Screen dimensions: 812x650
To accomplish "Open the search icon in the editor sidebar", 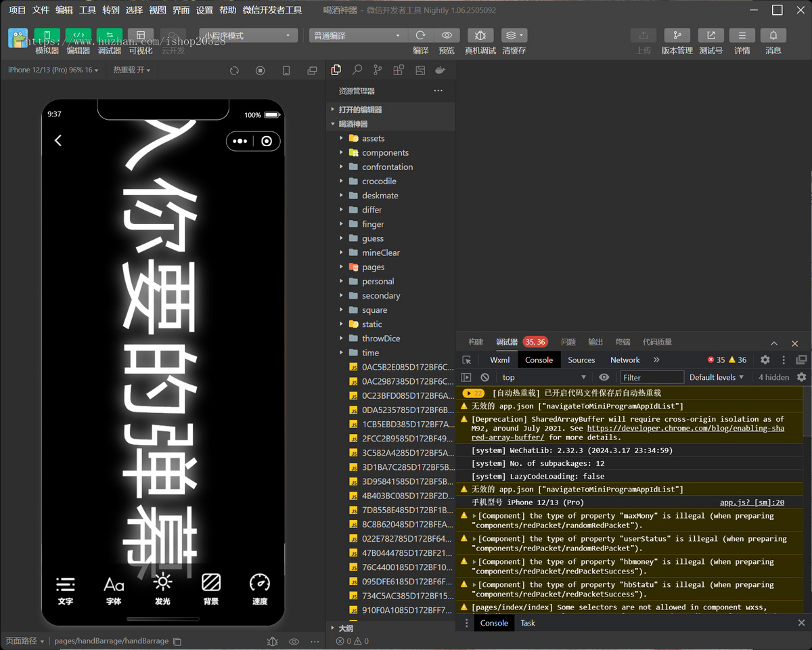I will pos(357,70).
